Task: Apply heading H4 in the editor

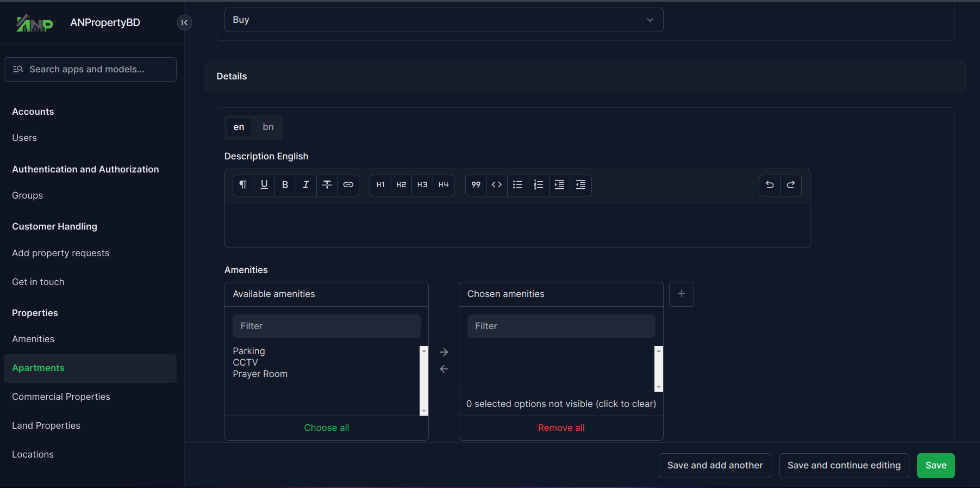Action: [x=444, y=185]
